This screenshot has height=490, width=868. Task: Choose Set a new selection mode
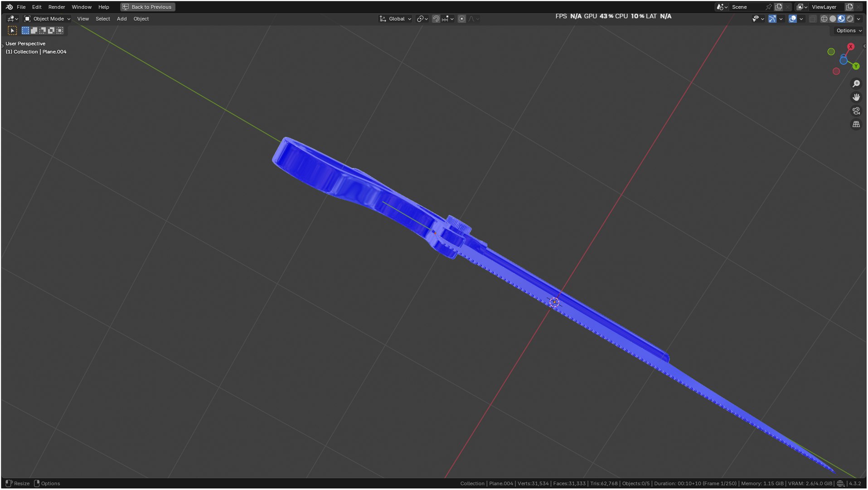[25, 30]
